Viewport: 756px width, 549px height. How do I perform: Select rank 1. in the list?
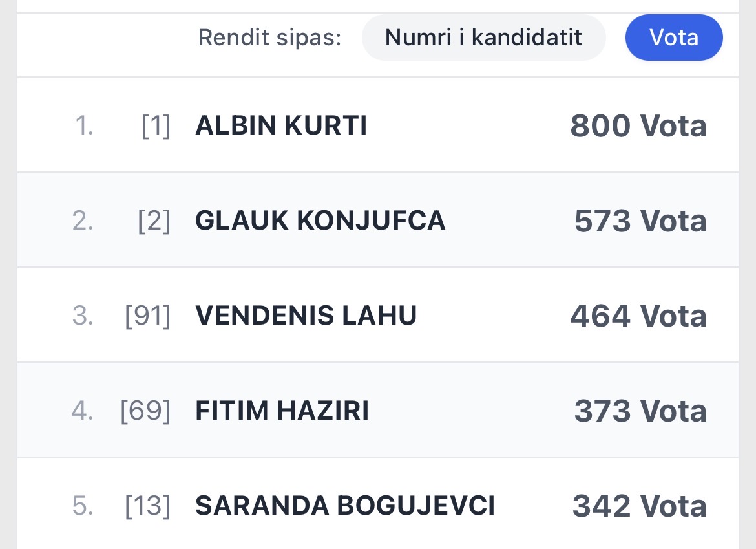[x=84, y=125]
